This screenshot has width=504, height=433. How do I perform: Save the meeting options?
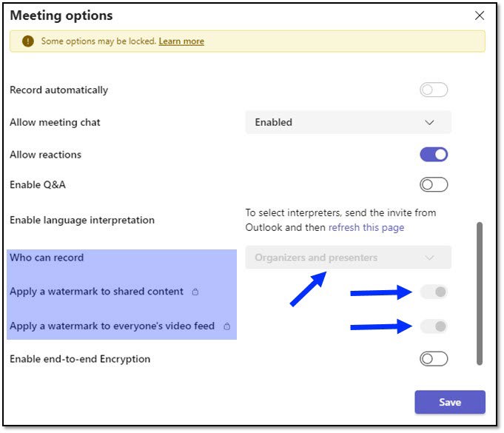[x=450, y=402]
